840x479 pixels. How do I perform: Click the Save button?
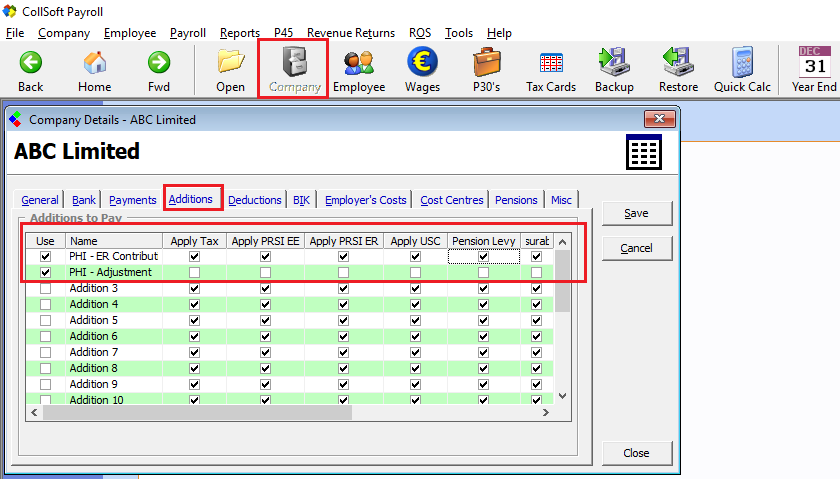pyautogui.click(x=636, y=213)
